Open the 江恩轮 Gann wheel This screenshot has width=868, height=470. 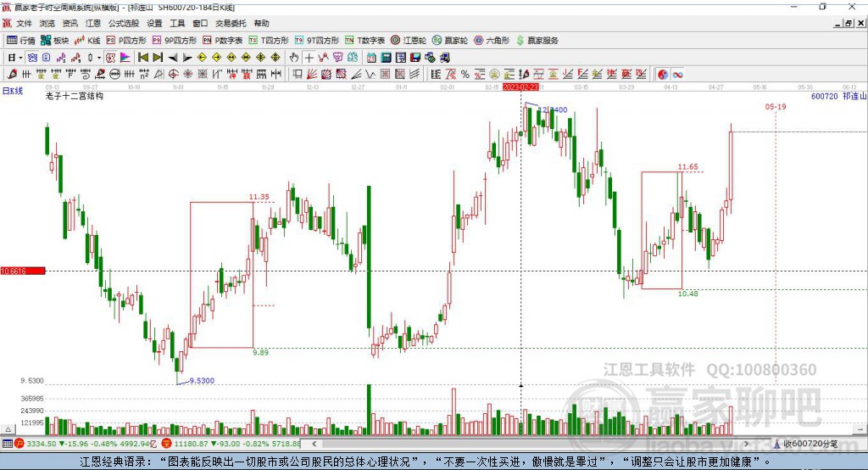(x=409, y=41)
